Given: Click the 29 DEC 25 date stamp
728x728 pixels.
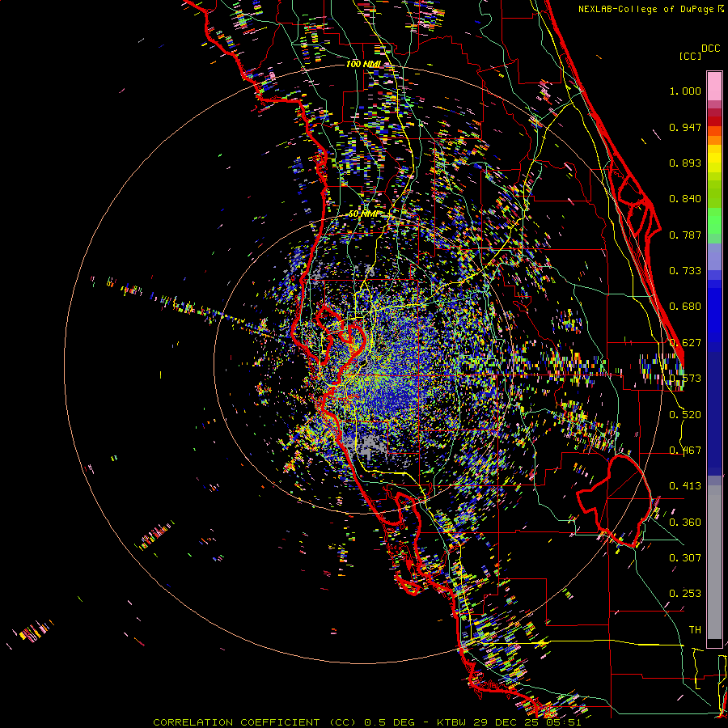Looking at the screenshot, I should tap(506, 722).
